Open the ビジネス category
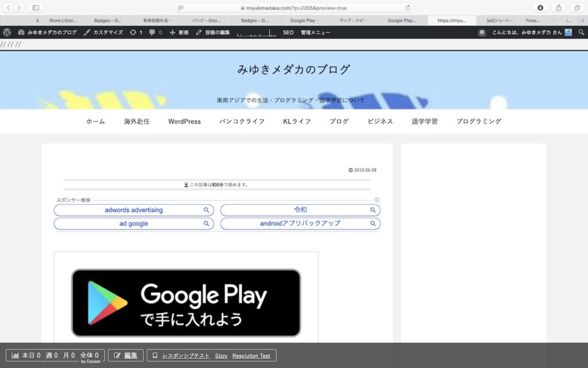 tap(380, 121)
